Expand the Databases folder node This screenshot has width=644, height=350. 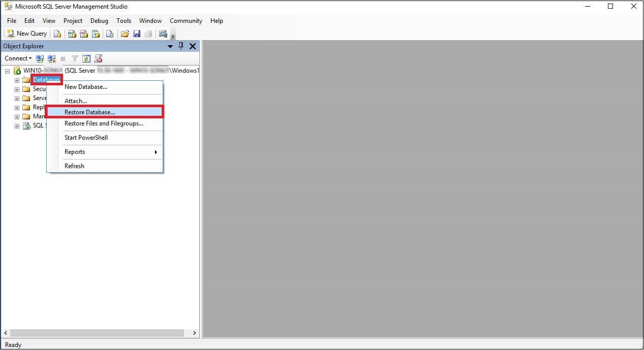(17, 80)
